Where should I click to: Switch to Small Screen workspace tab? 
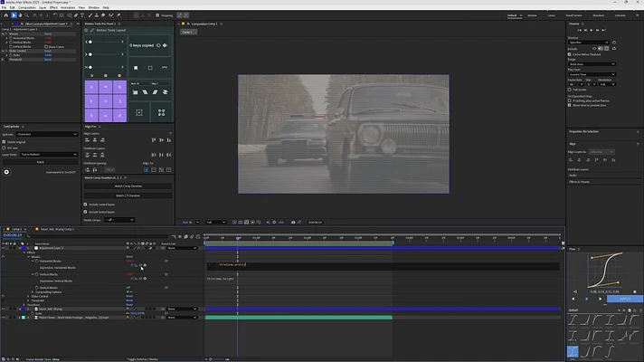pos(573,15)
